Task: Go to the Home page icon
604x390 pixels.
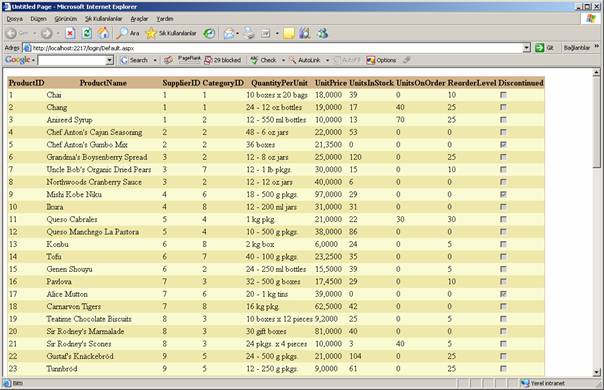Action: coord(103,34)
